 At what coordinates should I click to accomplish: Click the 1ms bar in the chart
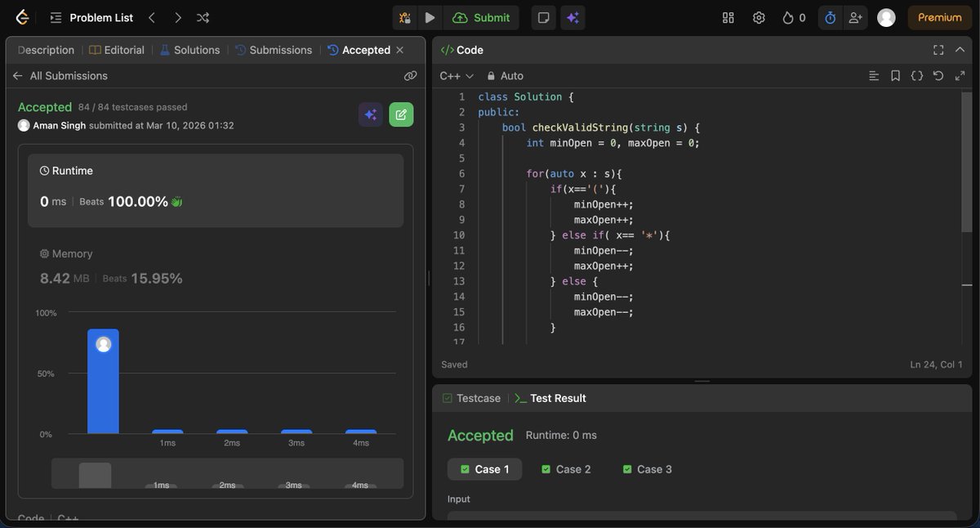167,432
